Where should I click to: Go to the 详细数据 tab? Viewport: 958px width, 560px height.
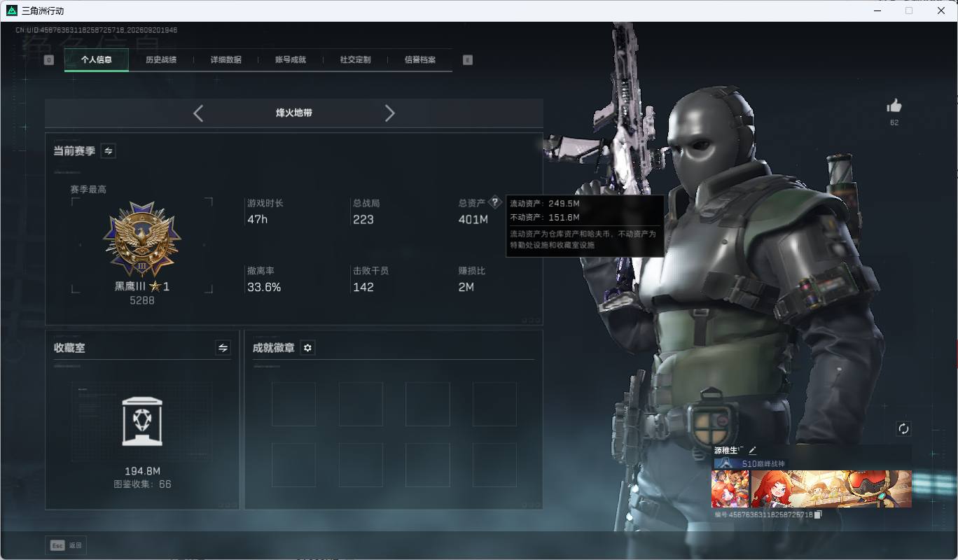pos(226,60)
